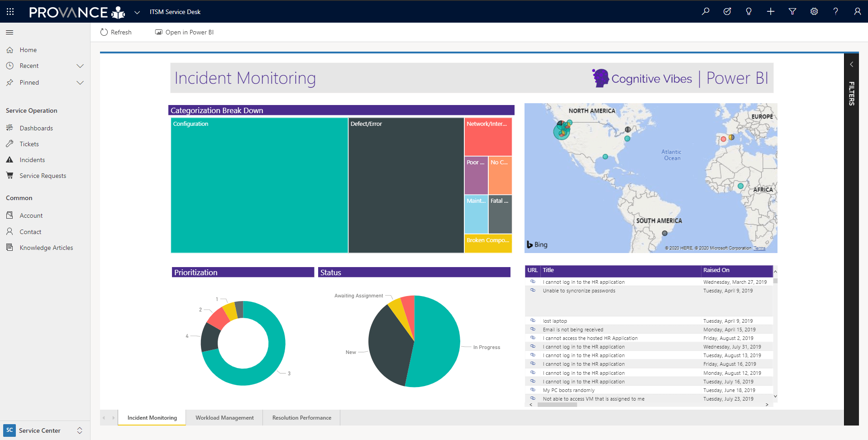The height and width of the screenshot is (440, 868).
Task: Open Recent in the sidebar
Action: pos(29,66)
